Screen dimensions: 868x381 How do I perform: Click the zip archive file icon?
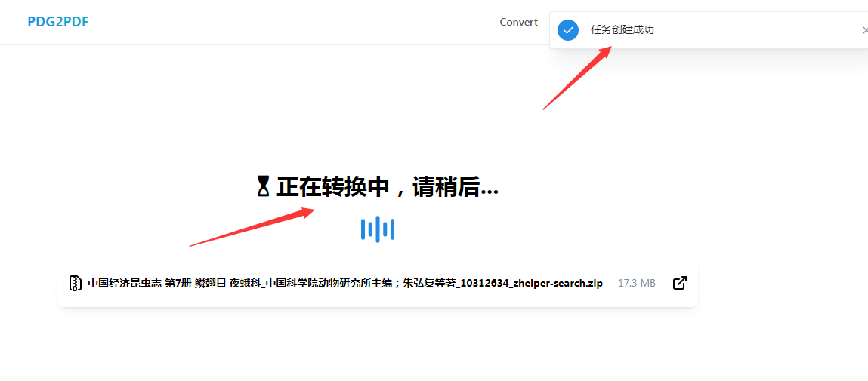click(x=75, y=284)
